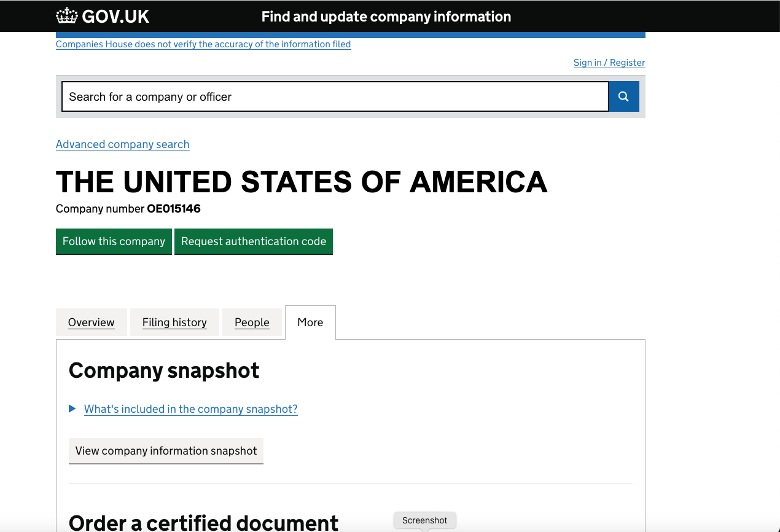Open the Advanced company search link
Image resolution: width=780 pixels, height=532 pixels.
(123, 144)
